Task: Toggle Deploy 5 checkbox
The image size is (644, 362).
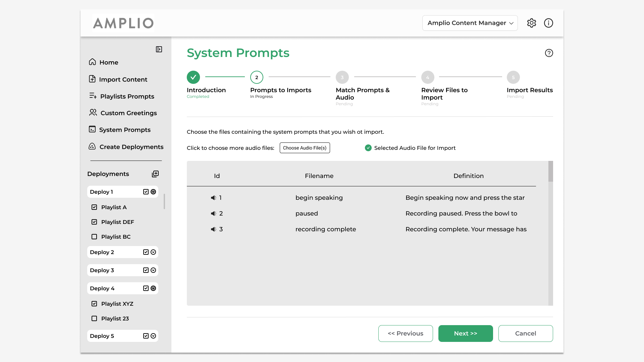Action: coord(146,336)
